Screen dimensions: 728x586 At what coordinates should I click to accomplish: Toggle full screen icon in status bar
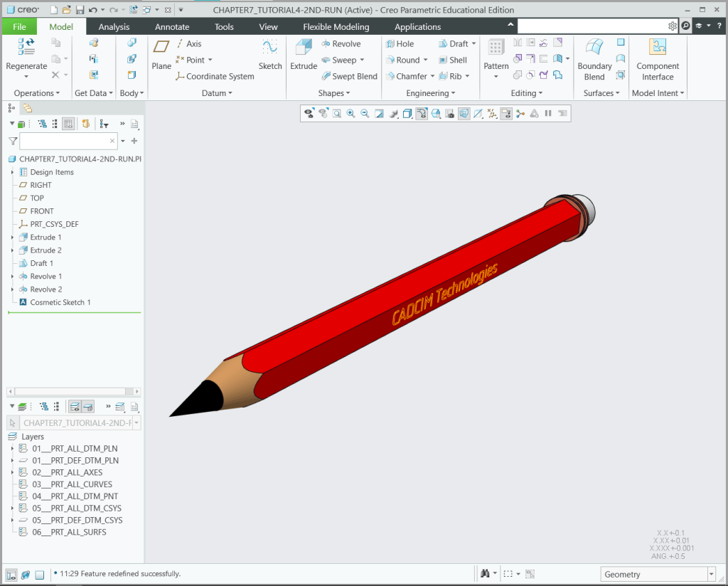(40, 575)
